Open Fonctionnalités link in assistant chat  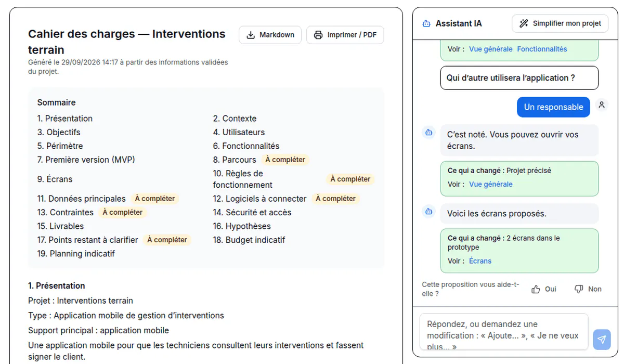[542, 49]
